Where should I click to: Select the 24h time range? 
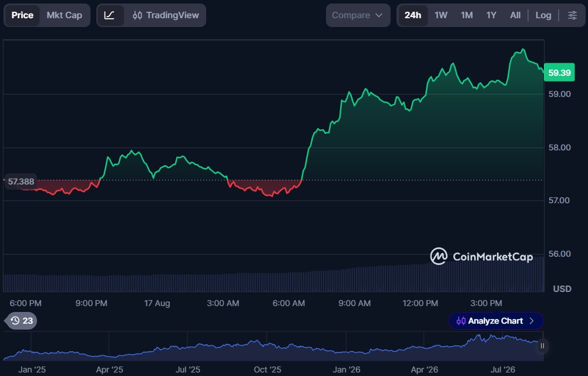coord(412,15)
